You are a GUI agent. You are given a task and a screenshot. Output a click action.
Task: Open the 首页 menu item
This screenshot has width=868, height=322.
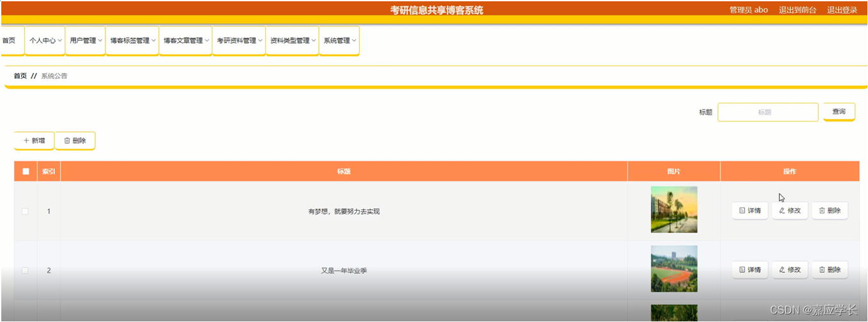[9, 40]
